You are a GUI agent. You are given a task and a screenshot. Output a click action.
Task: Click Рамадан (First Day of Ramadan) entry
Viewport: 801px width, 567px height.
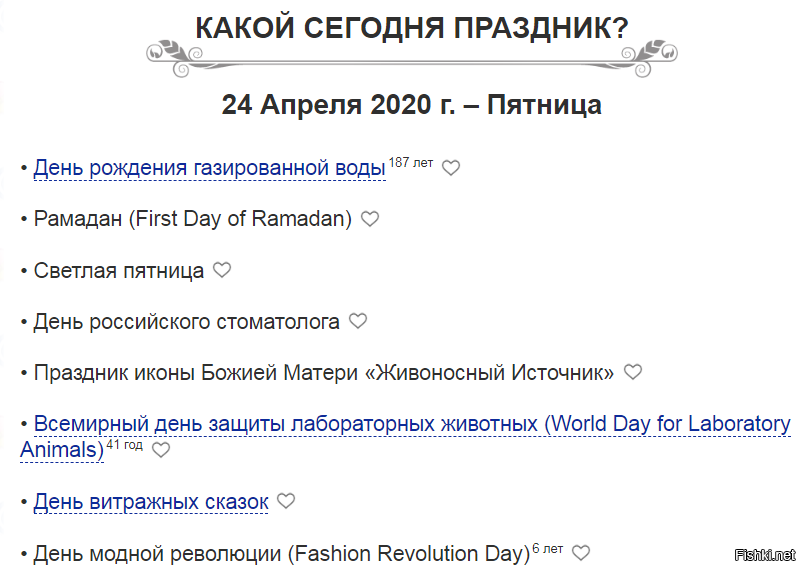[x=193, y=219]
